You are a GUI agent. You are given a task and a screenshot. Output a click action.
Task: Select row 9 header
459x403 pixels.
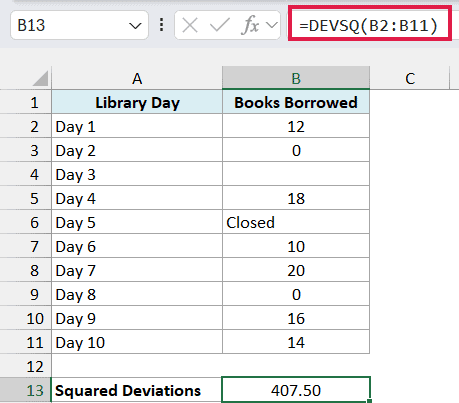[26, 294]
